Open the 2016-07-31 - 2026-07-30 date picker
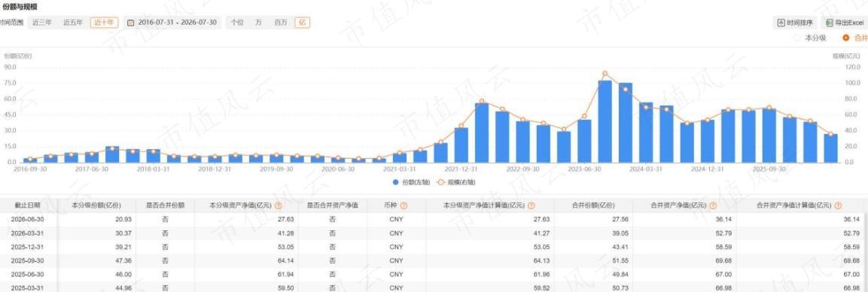 (172, 23)
